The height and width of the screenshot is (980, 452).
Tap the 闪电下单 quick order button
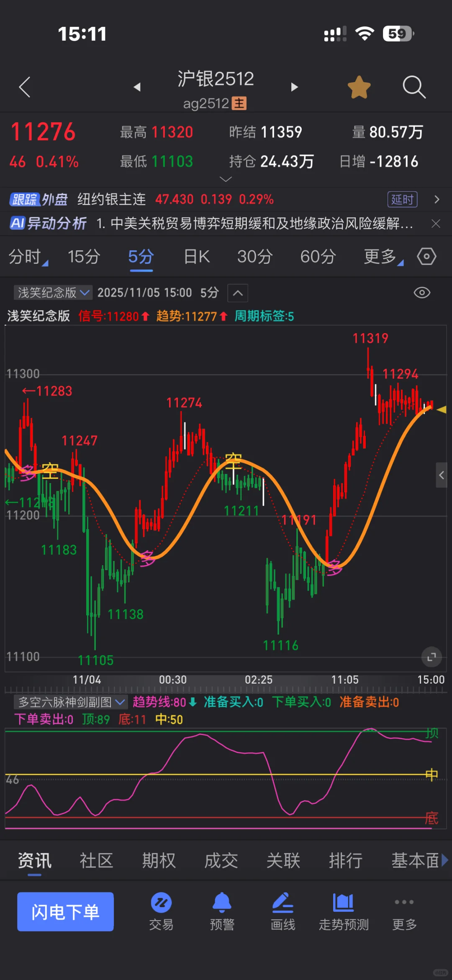pyautogui.click(x=65, y=912)
